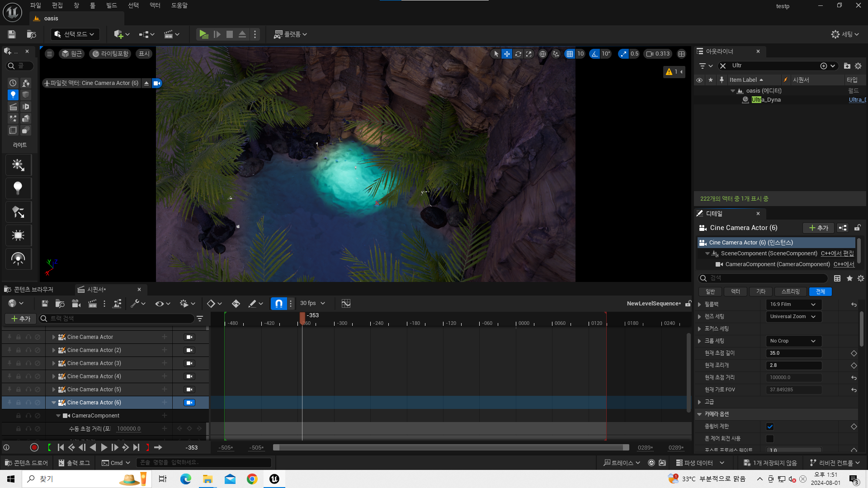Open the 16:9 Film filmback dropdown
This screenshot has height=488, width=868.
click(793, 305)
